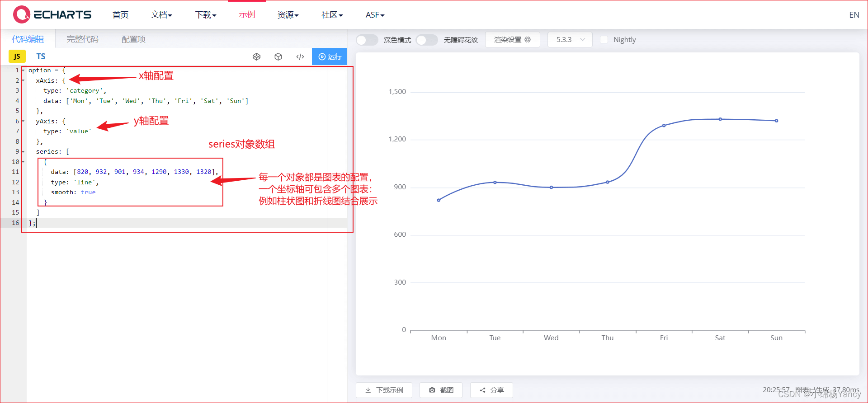Expand the 下载 navigation menu
The width and height of the screenshot is (868, 403).
206,15
